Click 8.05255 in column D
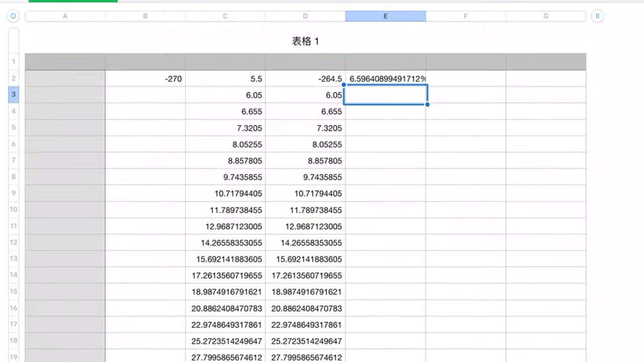This screenshot has height=362, width=644. coord(305,144)
